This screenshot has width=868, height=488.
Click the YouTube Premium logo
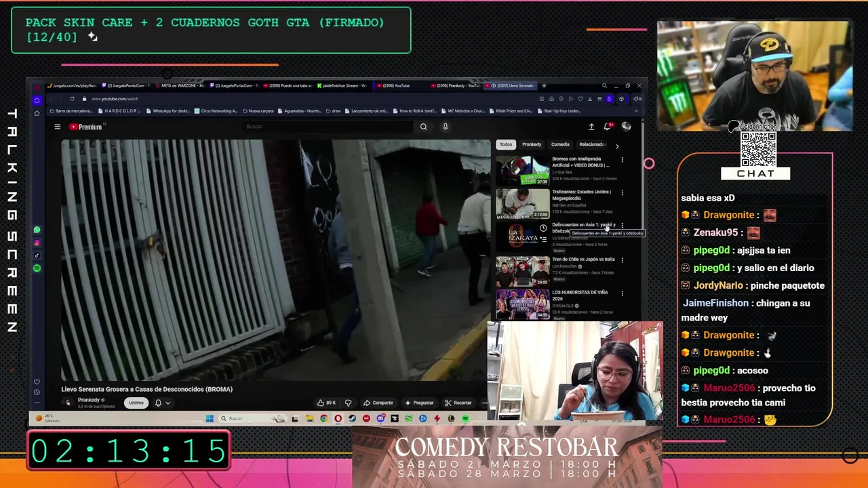coord(85,127)
